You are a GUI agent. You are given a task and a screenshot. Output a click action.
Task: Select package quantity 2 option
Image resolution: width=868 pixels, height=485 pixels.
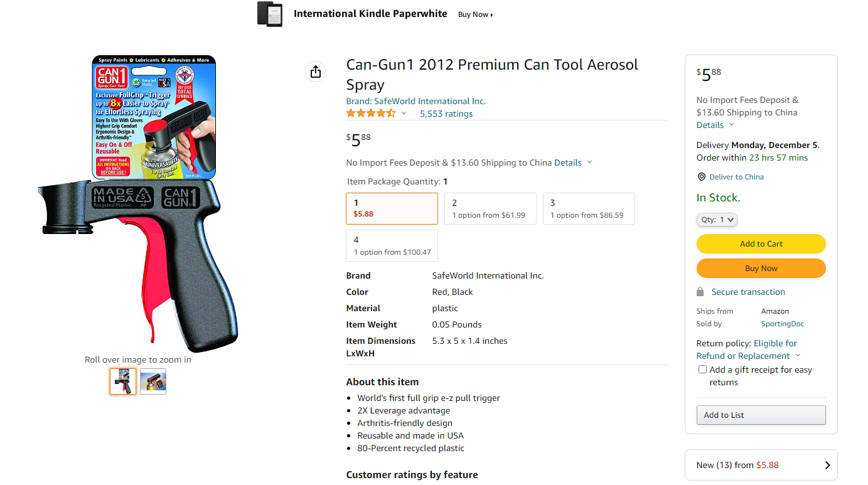click(490, 208)
